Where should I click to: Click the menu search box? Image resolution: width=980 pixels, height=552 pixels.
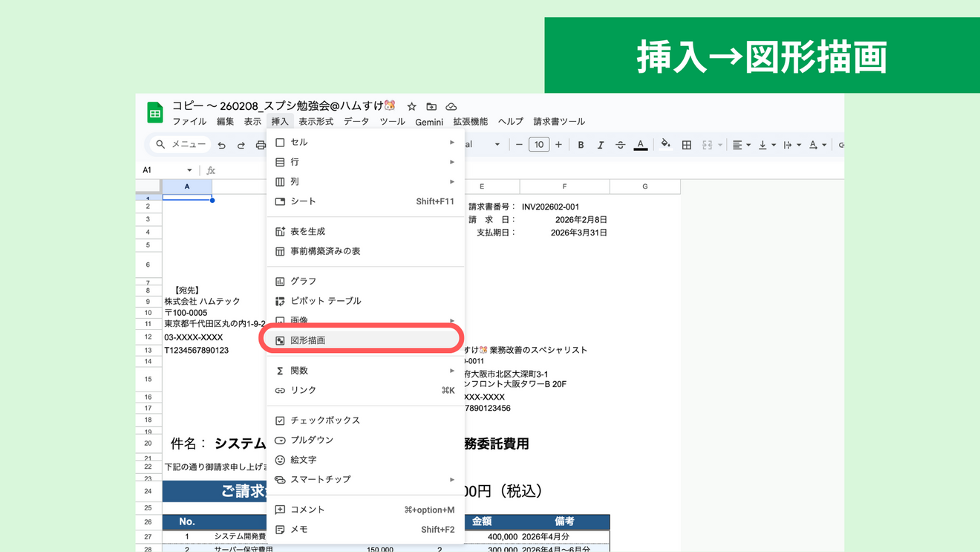pos(180,145)
